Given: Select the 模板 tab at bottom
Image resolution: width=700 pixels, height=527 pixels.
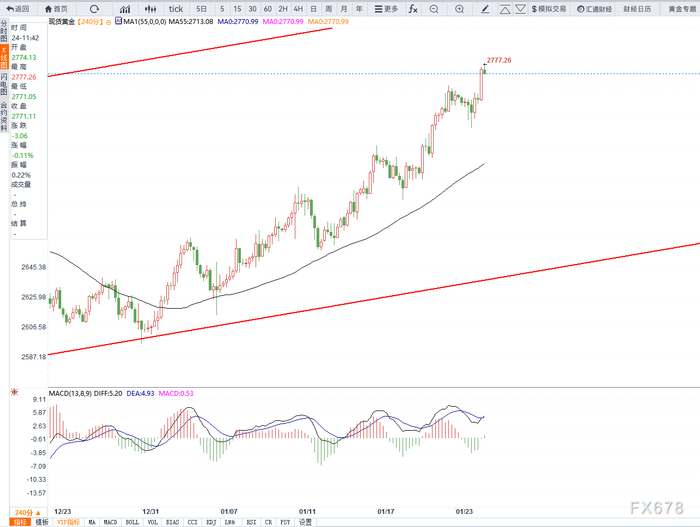Looking at the screenshot, I should 42,522.
